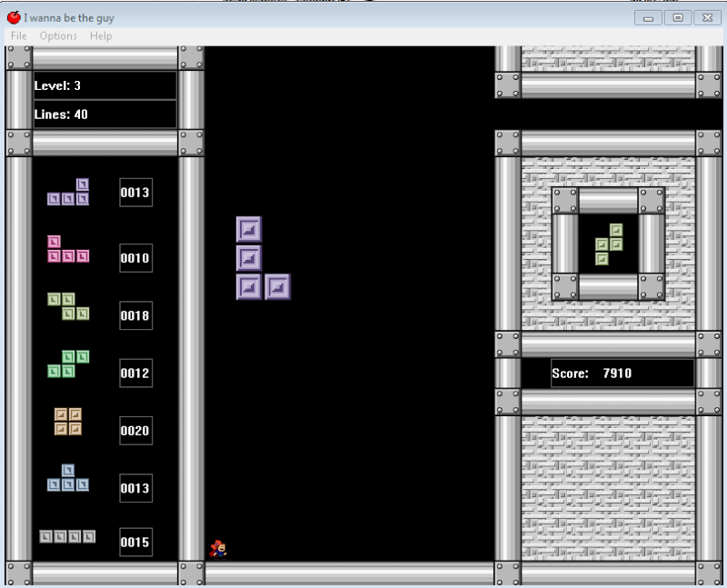
Task: Click the J-piece counter 0010
Action: pyautogui.click(x=135, y=258)
